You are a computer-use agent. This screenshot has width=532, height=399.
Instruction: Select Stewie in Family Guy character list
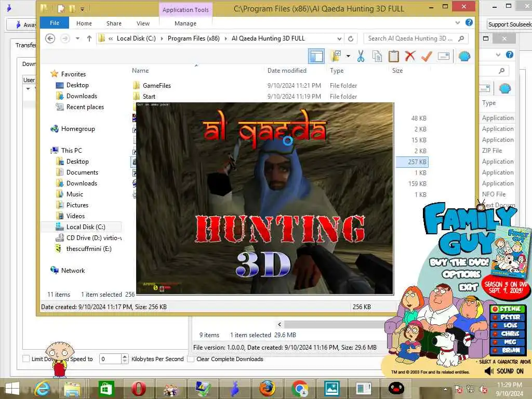point(508,309)
